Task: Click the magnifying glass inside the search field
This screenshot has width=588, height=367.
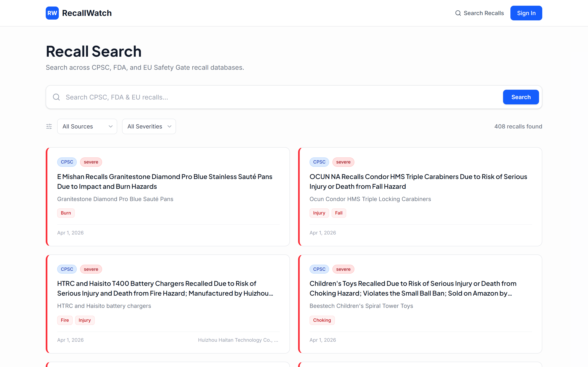Action: click(56, 97)
